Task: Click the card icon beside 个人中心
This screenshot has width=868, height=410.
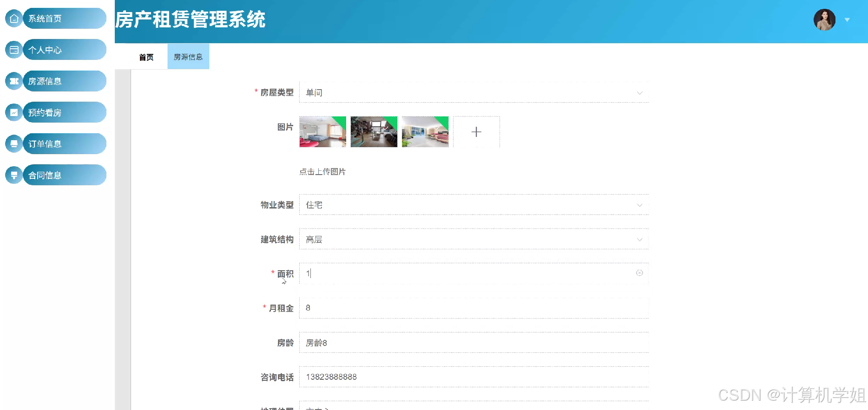Action: tap(14, 50)
